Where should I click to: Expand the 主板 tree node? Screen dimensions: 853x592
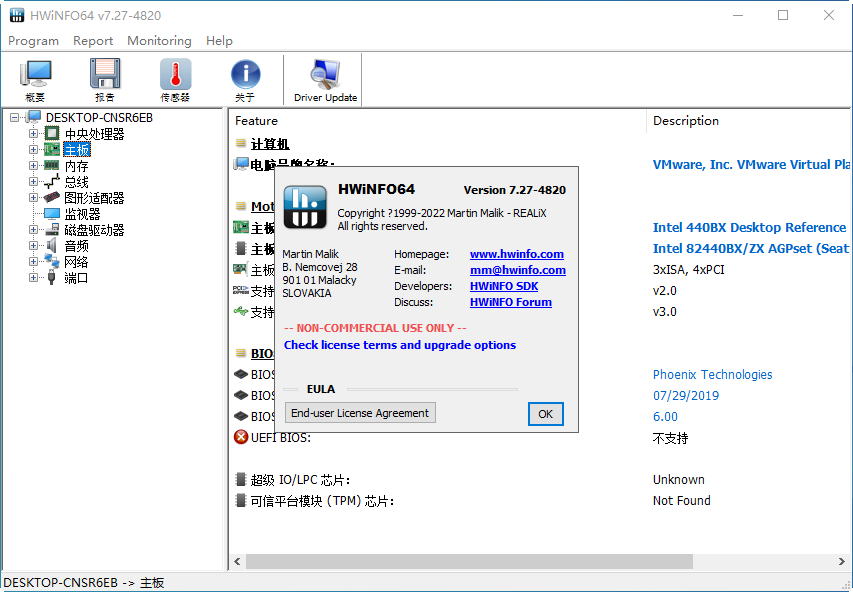point(33,149)
